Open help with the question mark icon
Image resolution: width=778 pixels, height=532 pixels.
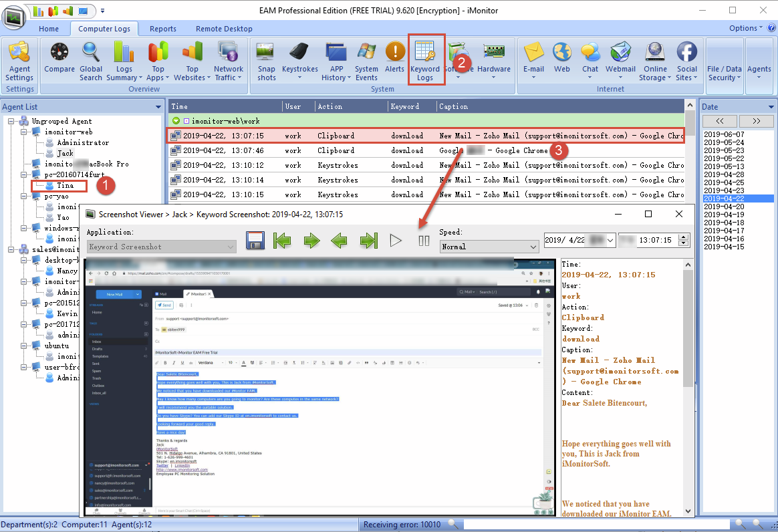pyautogui.click(x=771, y=28)
